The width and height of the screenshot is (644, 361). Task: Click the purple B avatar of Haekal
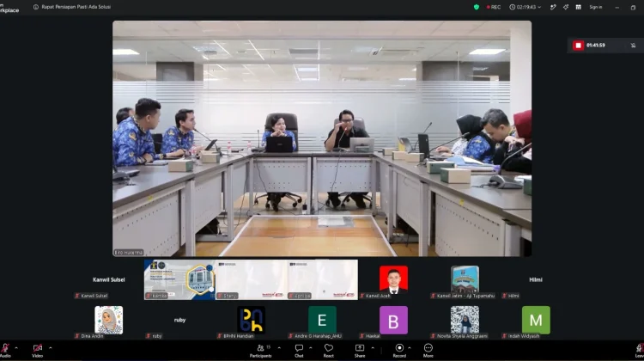pos(393,320)
